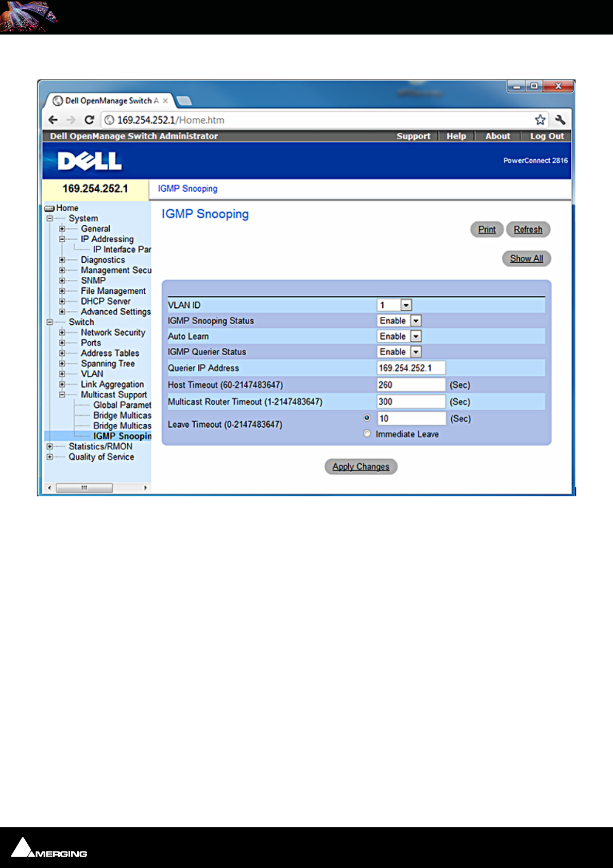Click the tree scrollbar left arrow
Screen dimensions: 613x868
click(x=49, y=488)
